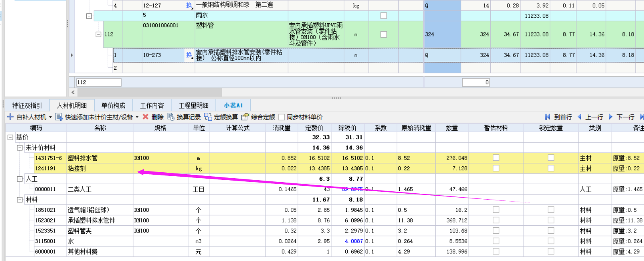Click the 下一行 right triangle icon
Screen dimensions: 644x261
(610, 117)
